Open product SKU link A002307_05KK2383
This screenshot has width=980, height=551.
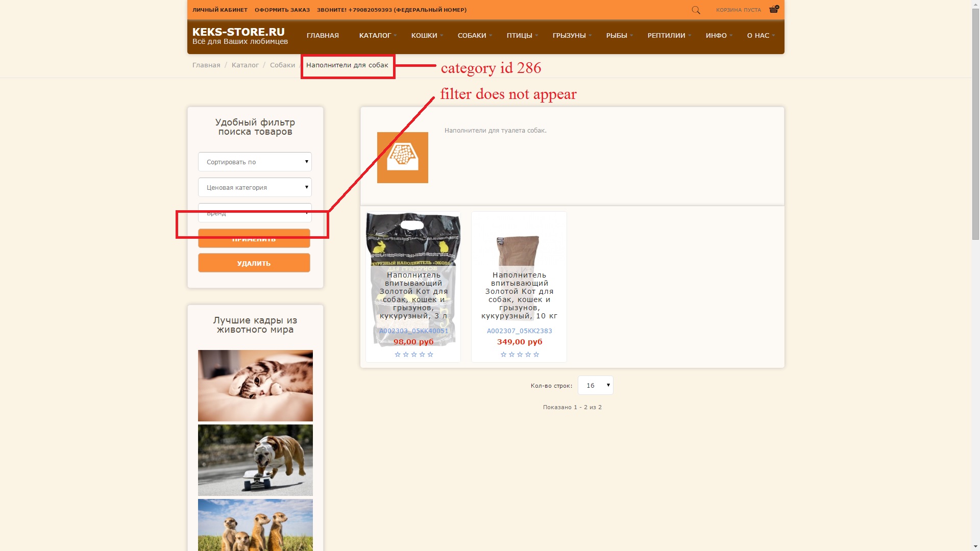tap(519, 331)
